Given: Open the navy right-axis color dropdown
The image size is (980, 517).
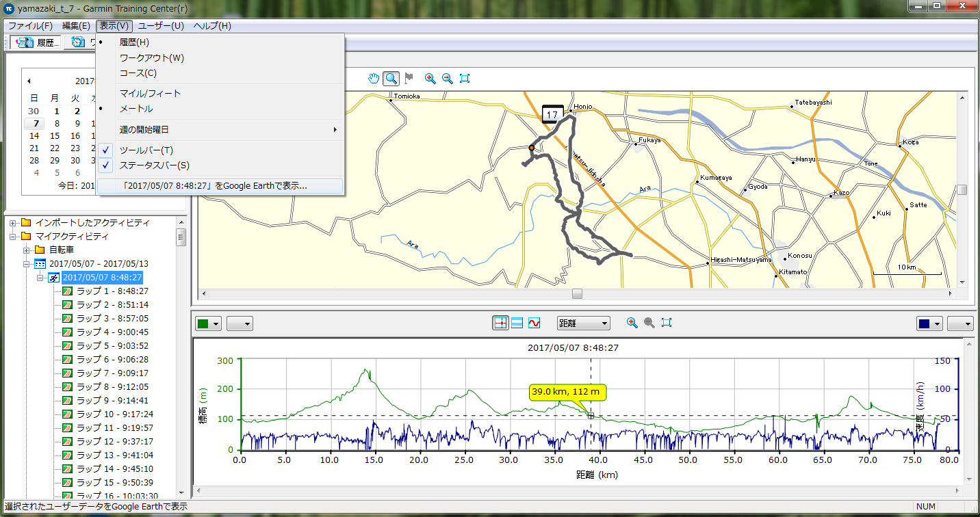Looking at the screenshot, I should point(930,323).
